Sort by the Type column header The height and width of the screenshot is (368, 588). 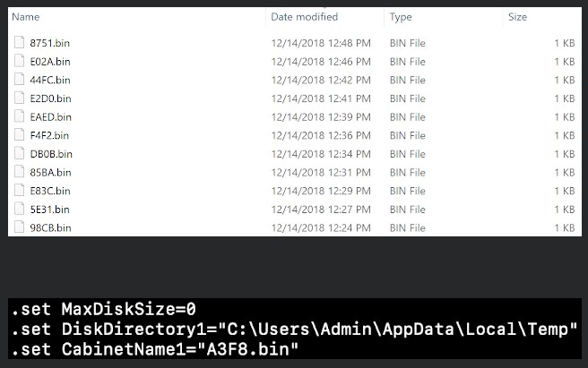click(401, 17)
